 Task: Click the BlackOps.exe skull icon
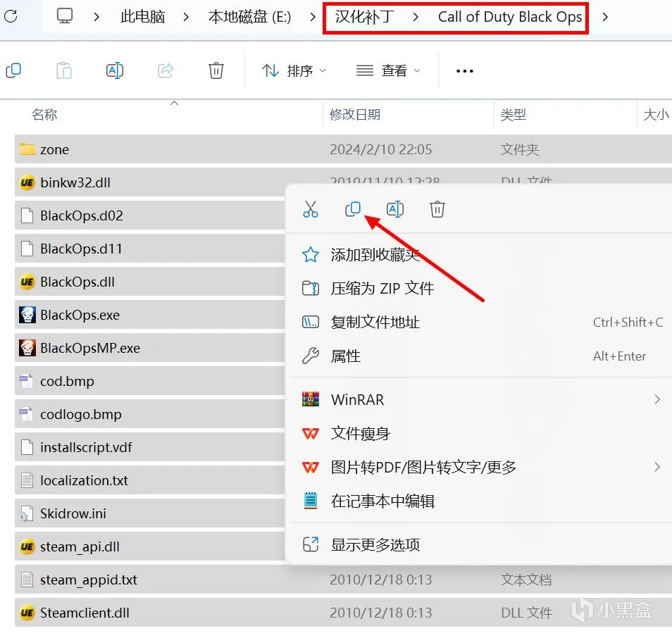tap(27, 315)
